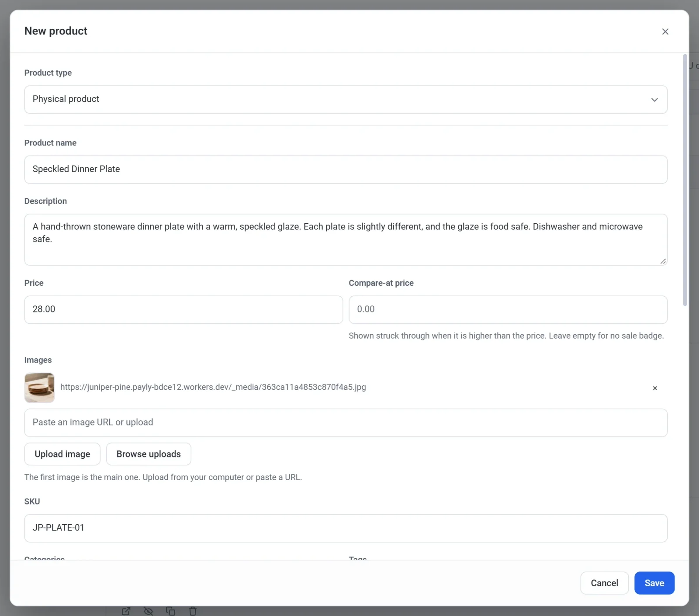This screenshot has width=699, height=616.
Task: Cancel the new product form
Action: (x=604, y=583)
